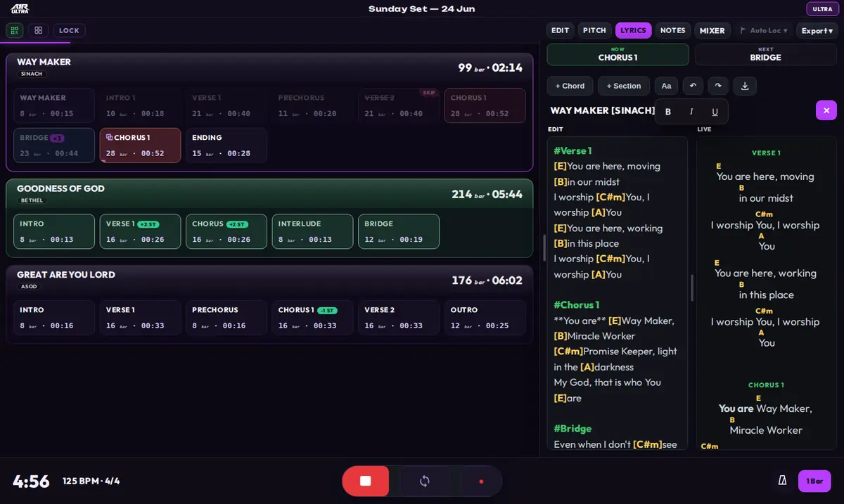844x504 pixels.
Task: Click the duplicate icon on active Chorus 1
Action: tap(109, 138)
